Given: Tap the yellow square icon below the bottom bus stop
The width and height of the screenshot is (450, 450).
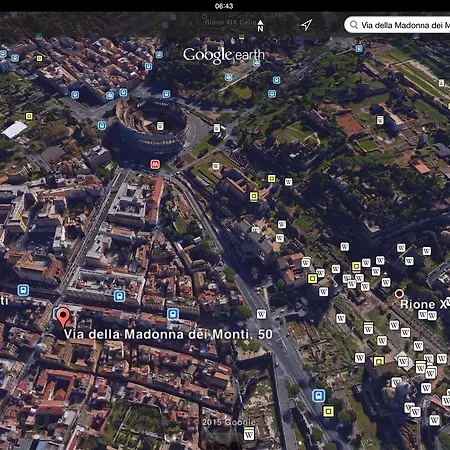Looking at the screenshot, I should (x=328, y=411).
